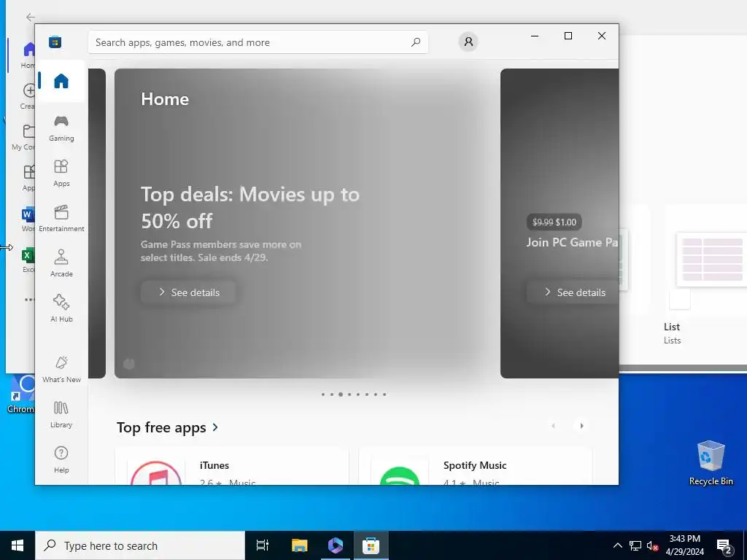The height and width of the screenshot is (560, 747).
Task: See details for Top deals Movies
Action: click(x=188, y=292)
